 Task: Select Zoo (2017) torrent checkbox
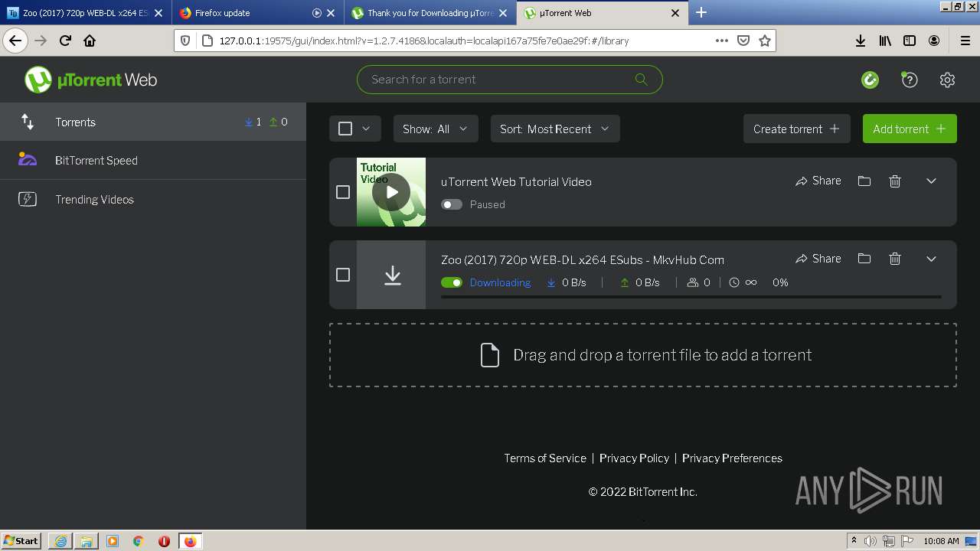pyautogui.click(x=343, y=275)
